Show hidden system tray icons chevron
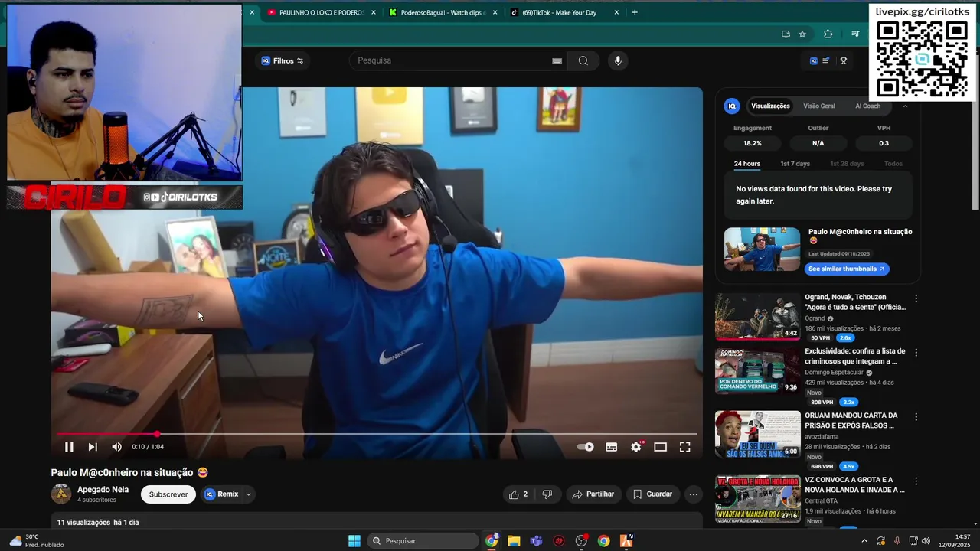Viewport: 980px width, 551px height. pyautogui.click(x=864, y=541)
